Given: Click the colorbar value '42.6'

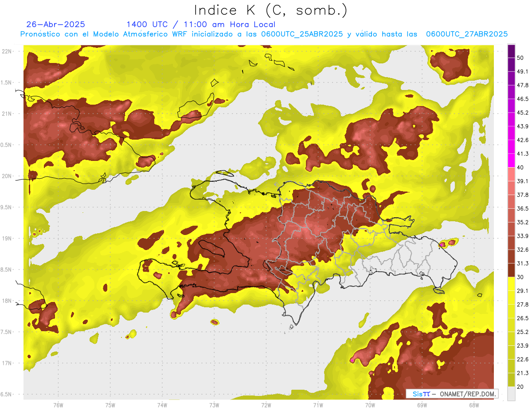Looking at the screenshot, I should (x=523, y=140).
